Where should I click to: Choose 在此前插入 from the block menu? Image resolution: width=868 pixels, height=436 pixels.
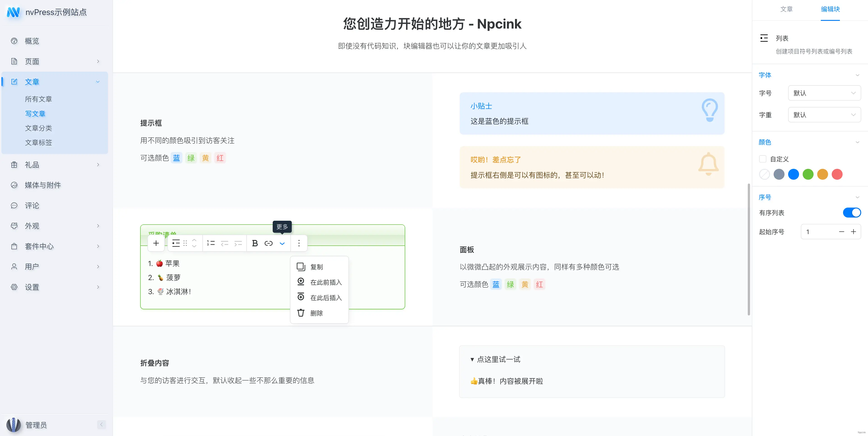tap(319, 282)
